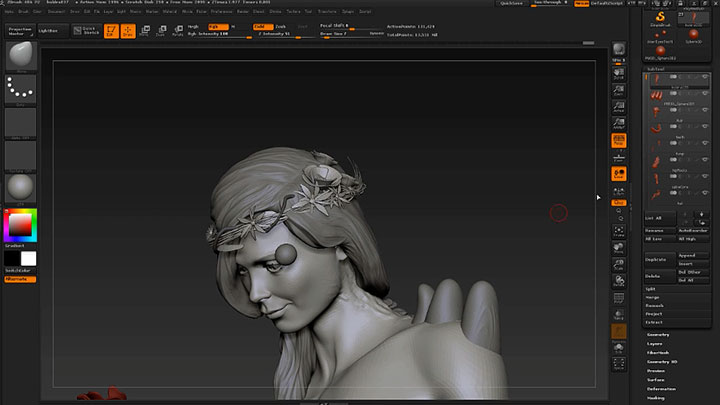Click the SwitchColor button
This screenshot has width=720, height=405.
click(x=21, y=271)
